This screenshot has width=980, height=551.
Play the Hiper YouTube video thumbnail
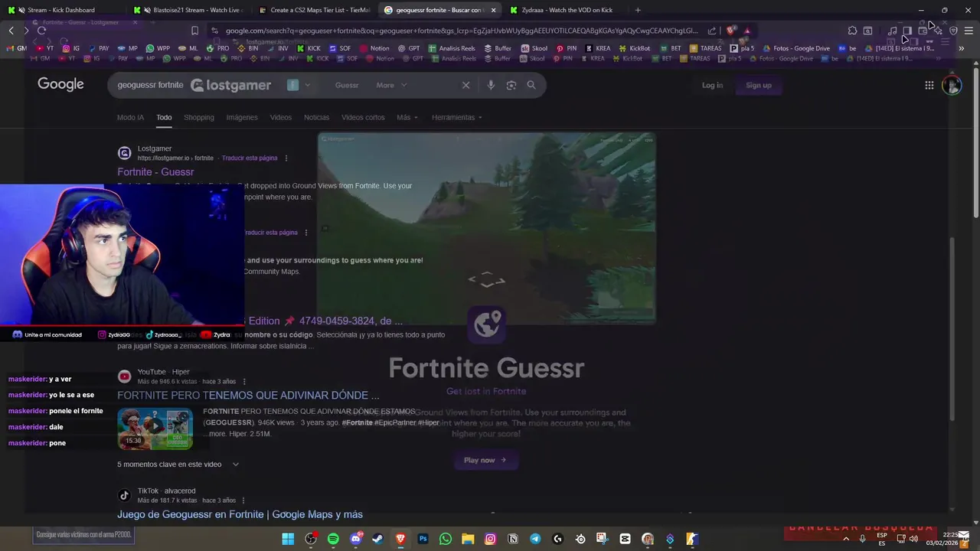click(x=155, y=429)
